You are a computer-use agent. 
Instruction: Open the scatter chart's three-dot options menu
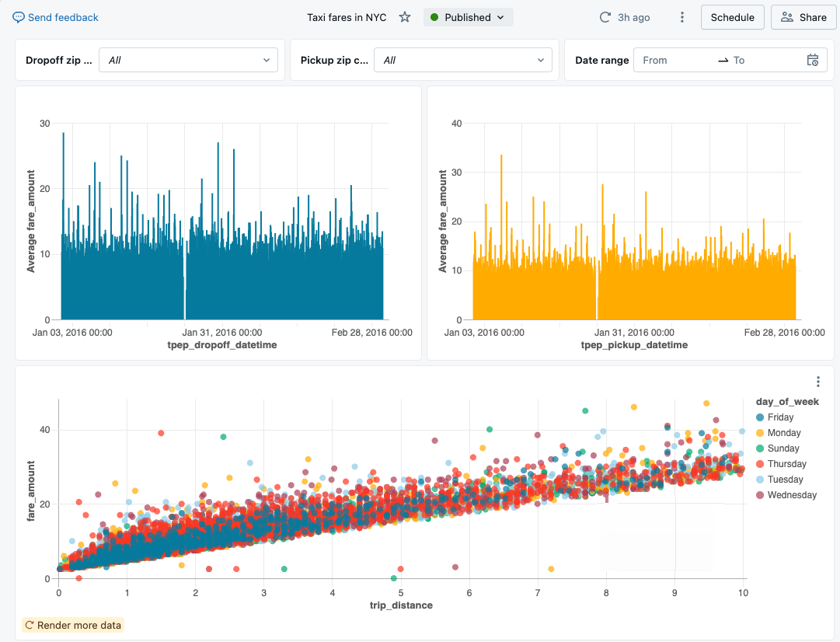point(817,382)
